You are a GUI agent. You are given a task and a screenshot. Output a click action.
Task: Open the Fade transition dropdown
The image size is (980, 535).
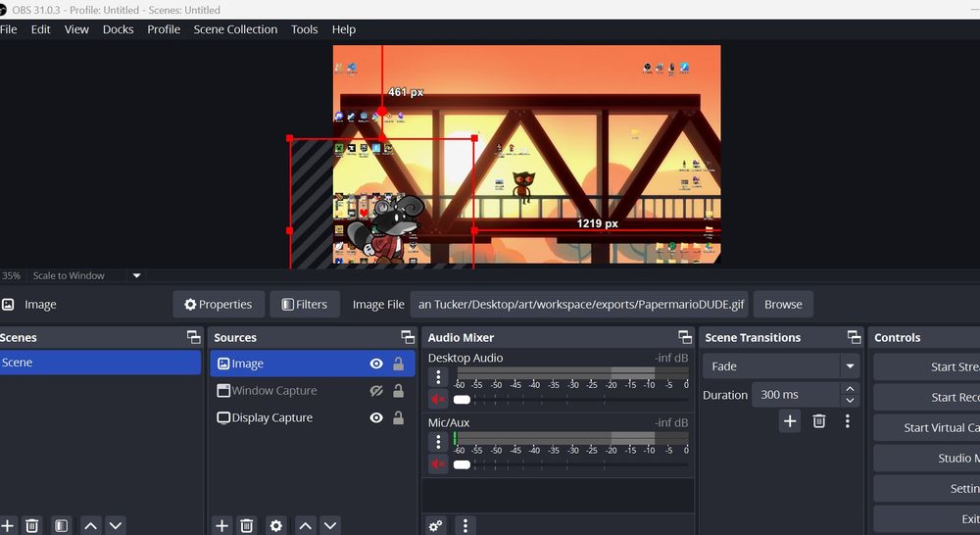point(850,366)
